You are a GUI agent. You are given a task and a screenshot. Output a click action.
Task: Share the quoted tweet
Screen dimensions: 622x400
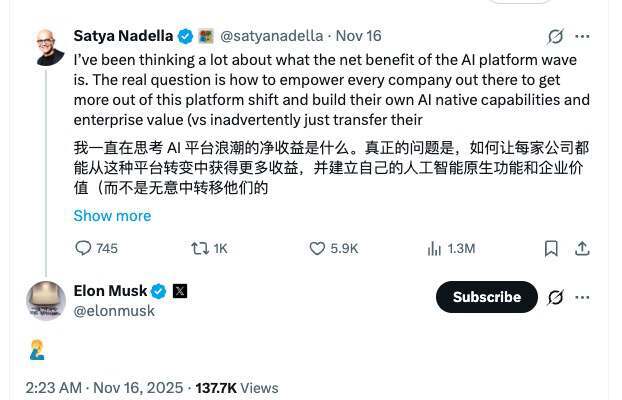point(582,248)
